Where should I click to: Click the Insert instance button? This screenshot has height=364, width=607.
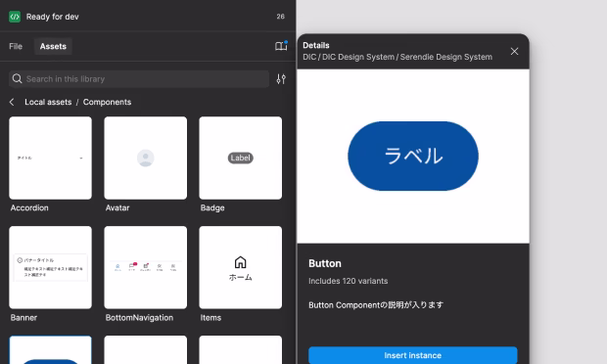tap(413, 355)
